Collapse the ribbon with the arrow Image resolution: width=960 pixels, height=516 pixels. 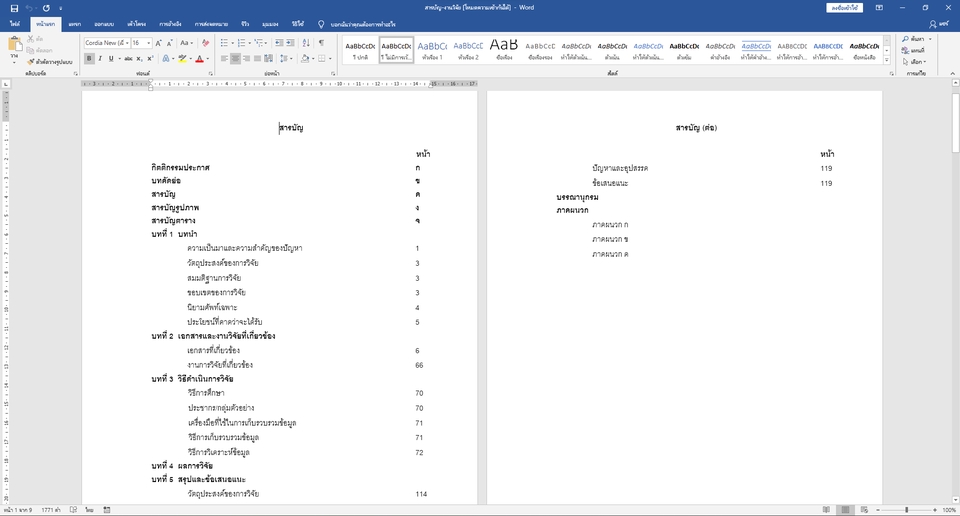click(x=952, y=73)
